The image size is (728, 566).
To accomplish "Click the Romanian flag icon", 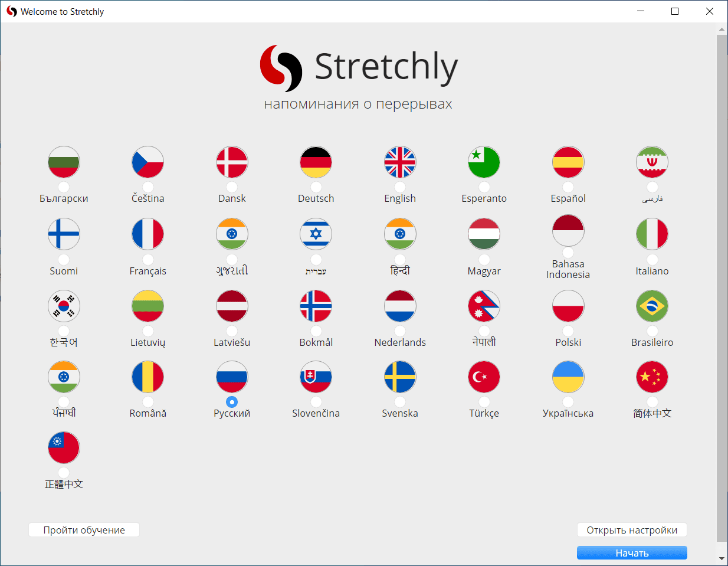I will tap(148, 377).
